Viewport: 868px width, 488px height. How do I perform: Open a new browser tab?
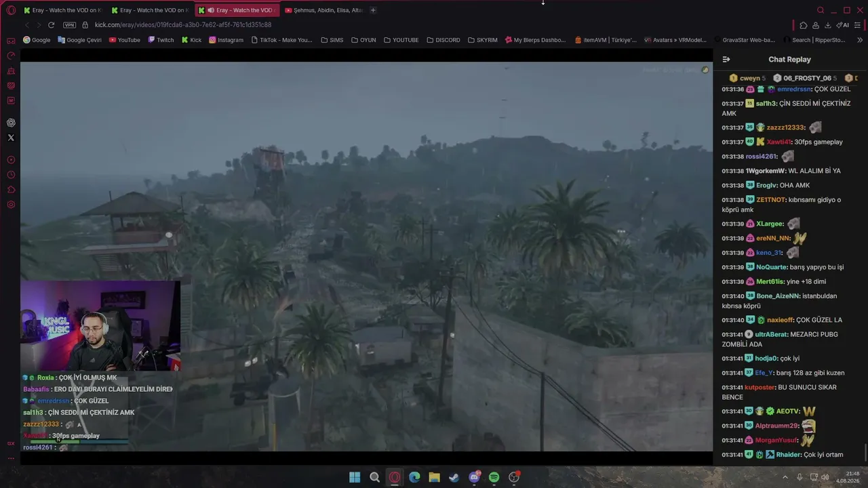click(x=373, y=10)
